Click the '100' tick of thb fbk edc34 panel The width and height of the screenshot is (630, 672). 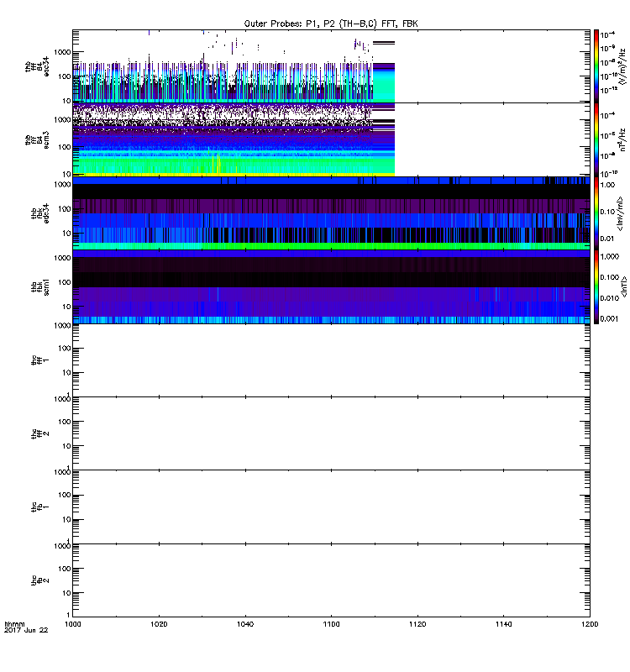[x=65, y=208]
